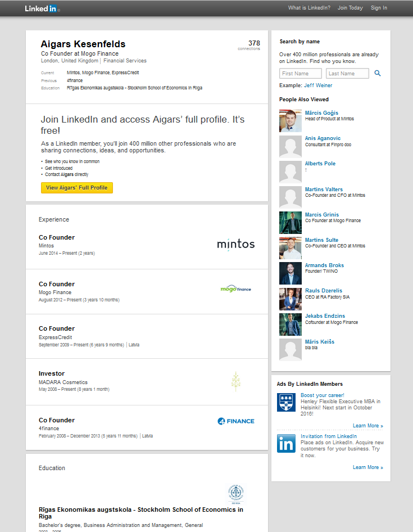Click Aigars Kesenfelds profile name heading

point(83,44)
